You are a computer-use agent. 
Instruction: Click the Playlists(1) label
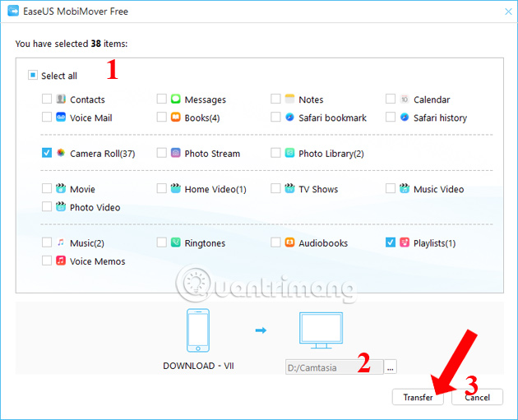click(x=435, y=243)
